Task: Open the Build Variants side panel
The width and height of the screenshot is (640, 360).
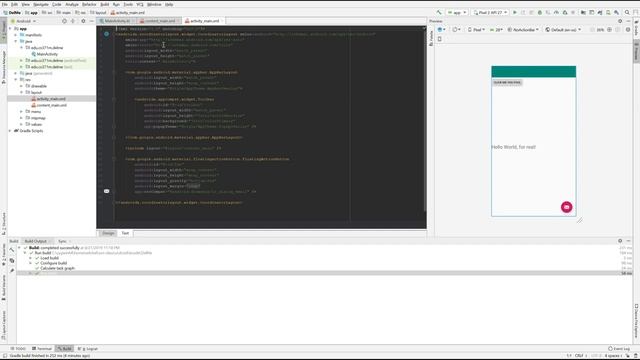Action: point(3,288)
